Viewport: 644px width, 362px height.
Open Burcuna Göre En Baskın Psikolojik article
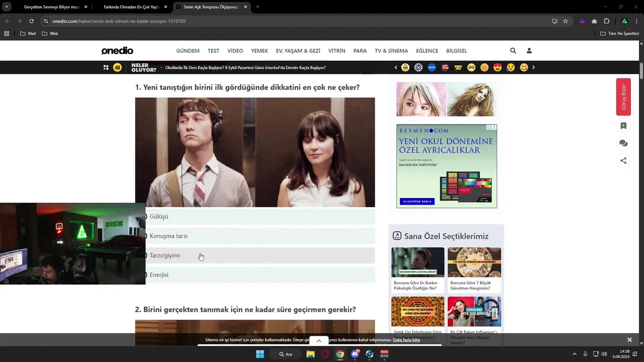click(418, 270)
